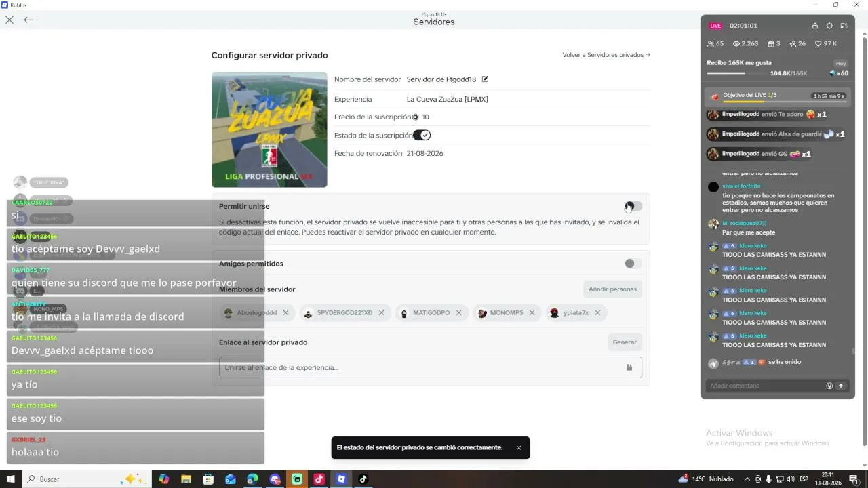The image size is (868, 488).
Task: Close the Servidores page with the X icon
Action: [9, 20]
